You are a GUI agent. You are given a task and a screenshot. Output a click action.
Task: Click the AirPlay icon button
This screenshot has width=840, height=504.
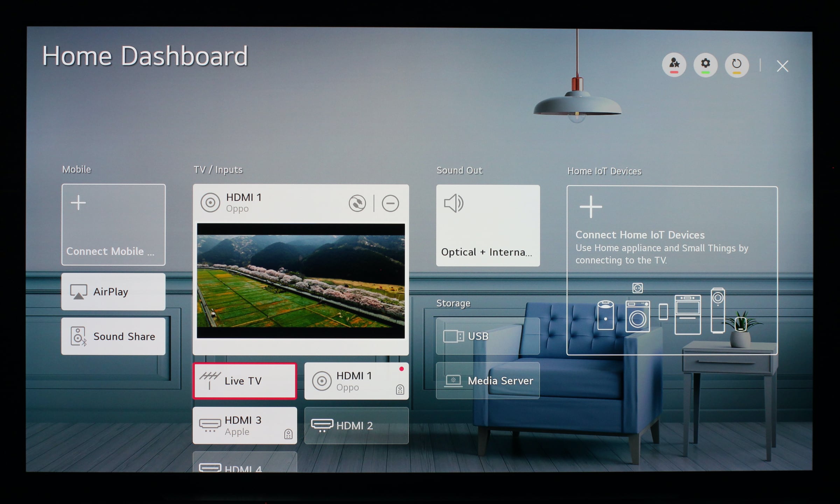[79, 292]
